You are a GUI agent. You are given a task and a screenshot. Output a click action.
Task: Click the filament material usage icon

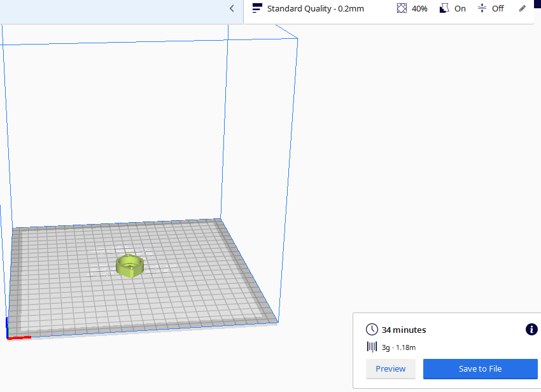(x=372, y=347)
